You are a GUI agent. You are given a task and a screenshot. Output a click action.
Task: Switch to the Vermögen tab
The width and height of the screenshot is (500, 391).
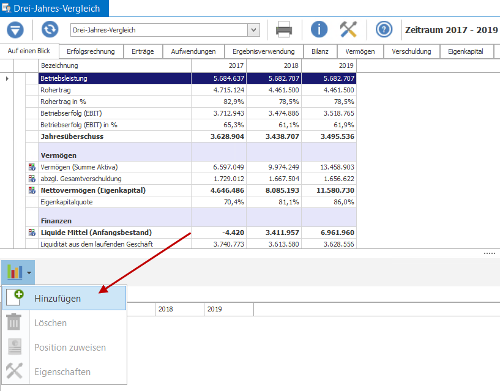[360, 52]
